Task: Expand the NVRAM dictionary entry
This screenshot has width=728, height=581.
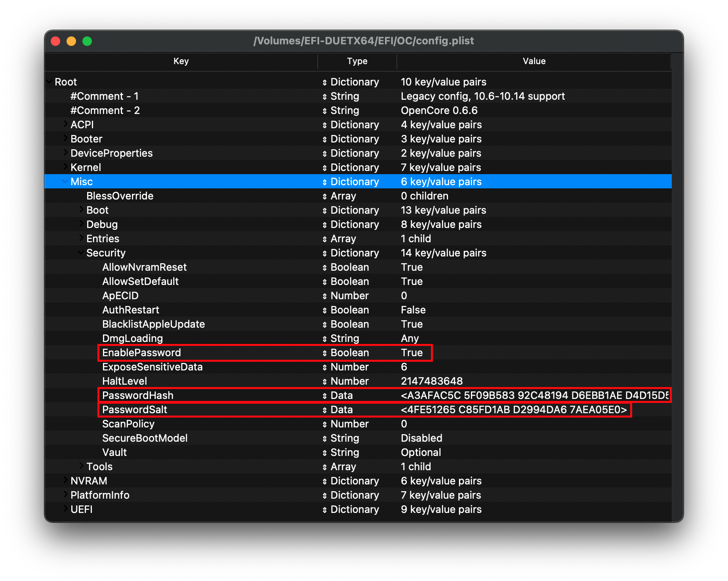Action: click(x=65, y=480)
